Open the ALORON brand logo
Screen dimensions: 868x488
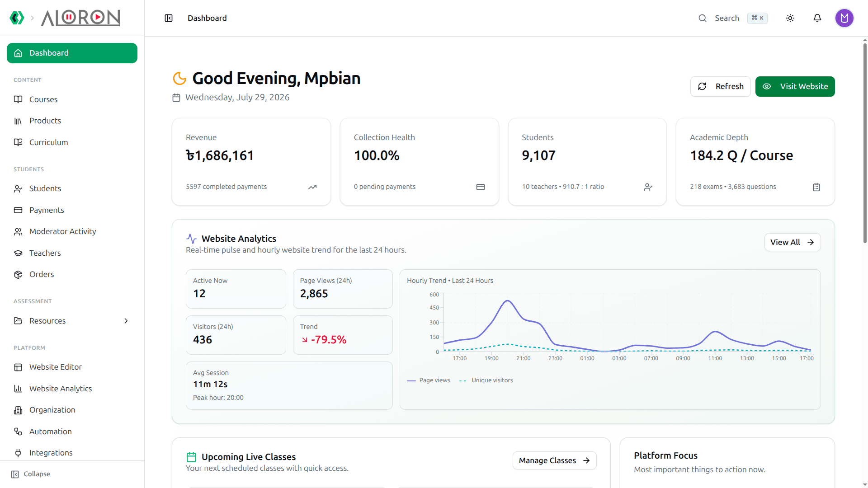click(80, 18)
